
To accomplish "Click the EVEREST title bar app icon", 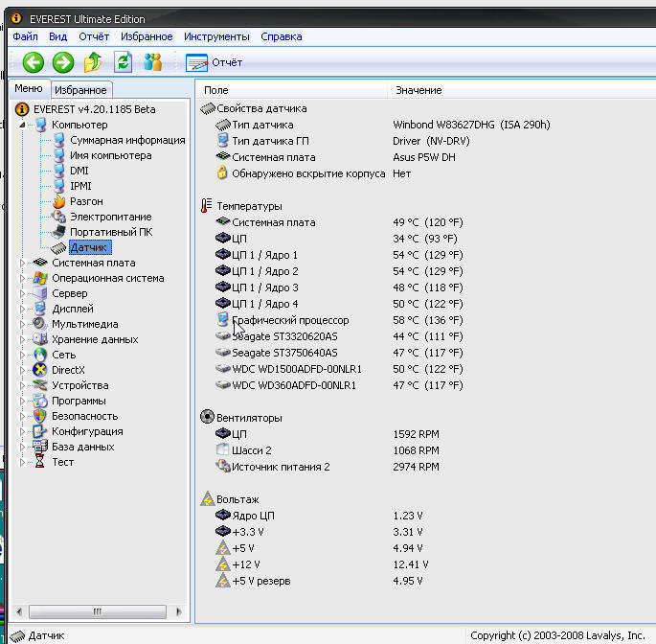I will [16, 18].
